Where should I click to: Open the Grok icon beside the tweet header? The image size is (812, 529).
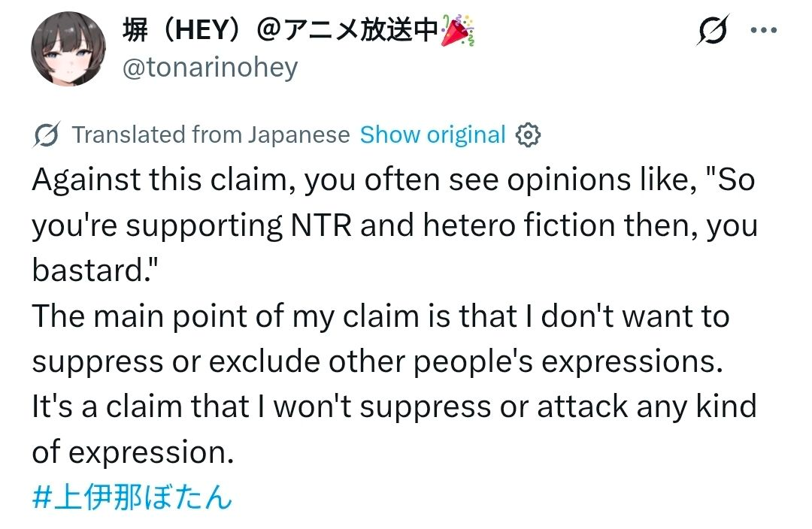713,30
